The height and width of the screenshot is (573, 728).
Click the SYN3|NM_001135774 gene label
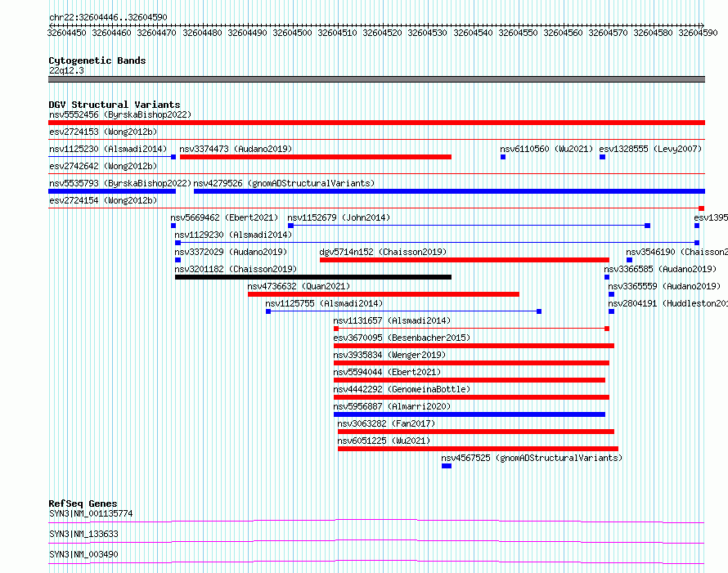(x=91, y=513)
